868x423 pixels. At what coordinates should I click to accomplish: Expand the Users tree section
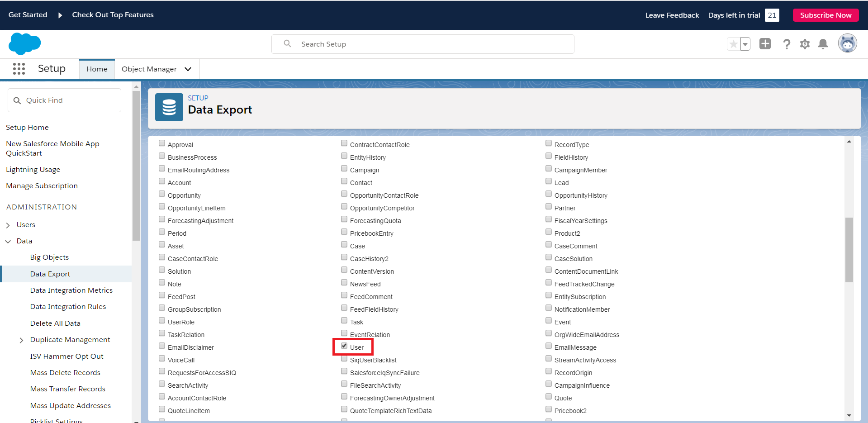pos(8,225)
